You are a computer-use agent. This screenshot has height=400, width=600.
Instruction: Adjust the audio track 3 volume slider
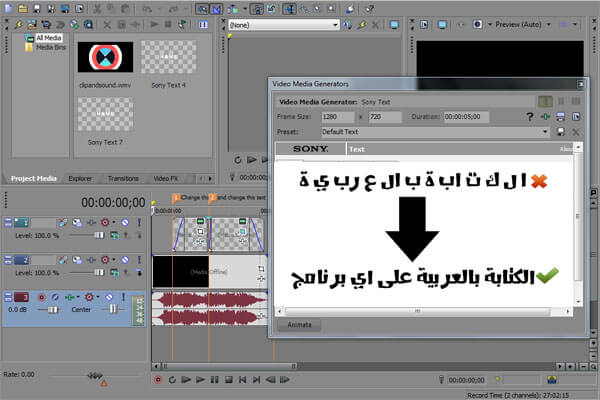pyautogui.click(x=53, y=309)
